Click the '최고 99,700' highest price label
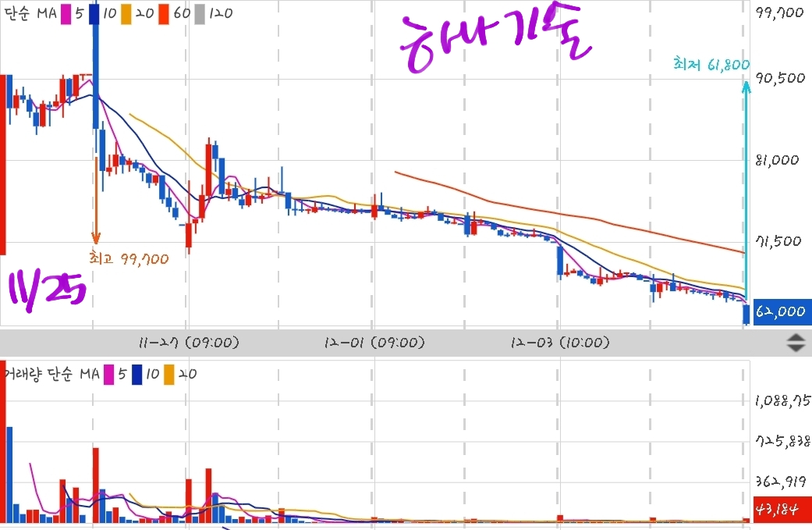The height and width of the screenshot is (530, 812). point(129,258)
